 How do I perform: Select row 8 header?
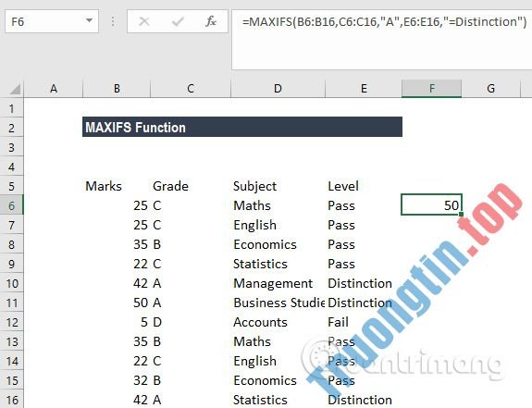tap(11, 244)
